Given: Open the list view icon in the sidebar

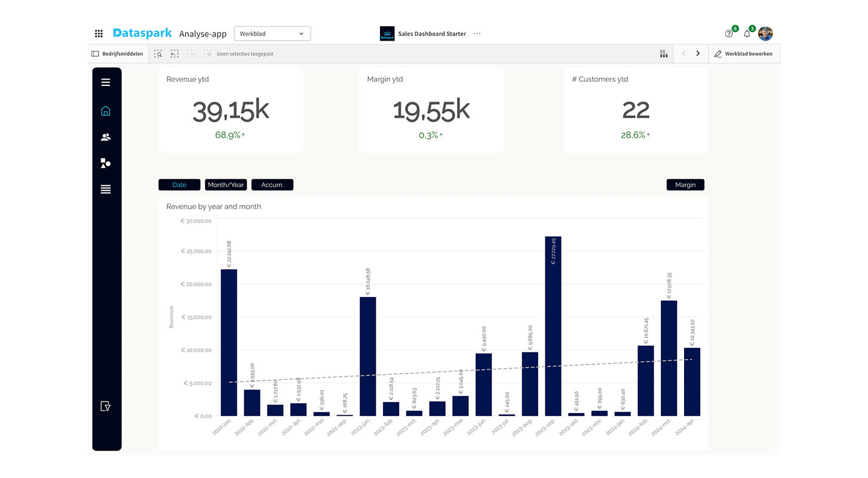Looking at the screenshot, I should click(x=106, y=189).
